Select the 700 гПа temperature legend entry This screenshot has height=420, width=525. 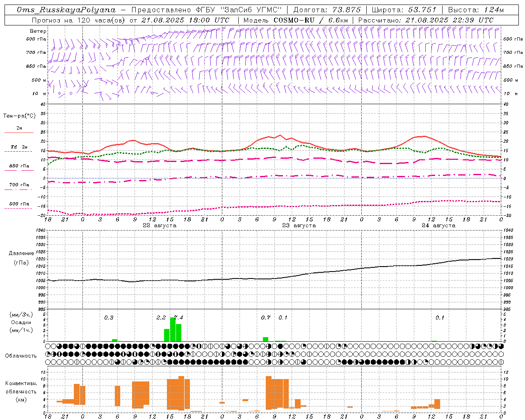pos(19,185)
